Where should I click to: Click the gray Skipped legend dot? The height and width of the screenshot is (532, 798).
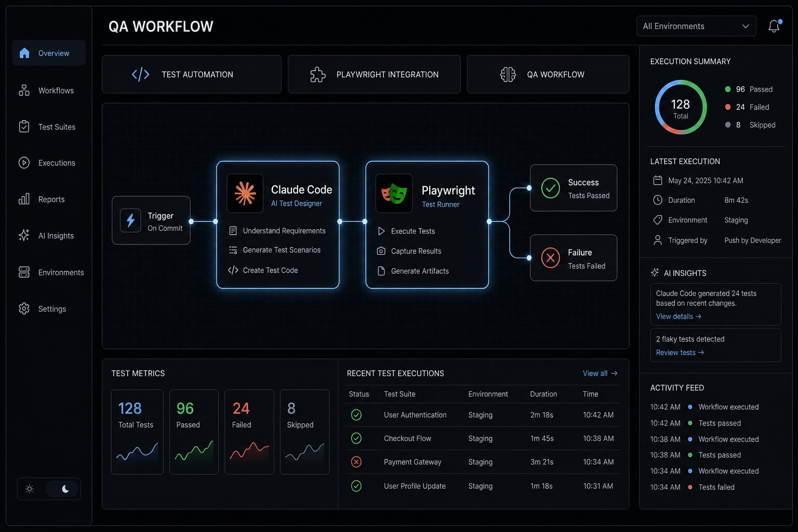(728, 125)
